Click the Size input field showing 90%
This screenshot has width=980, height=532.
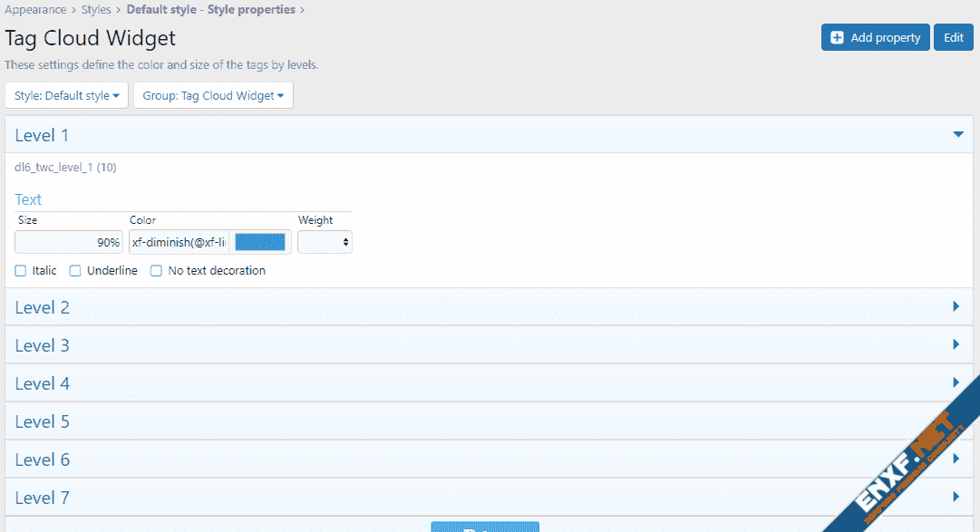pyautogui.click(x=69, y=242)
